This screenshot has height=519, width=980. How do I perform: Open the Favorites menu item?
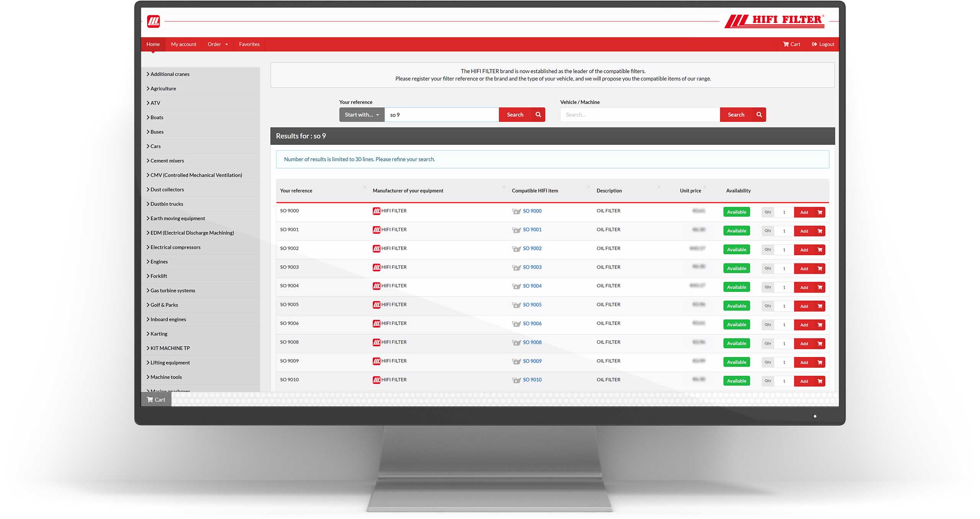(x=249, y=44)
